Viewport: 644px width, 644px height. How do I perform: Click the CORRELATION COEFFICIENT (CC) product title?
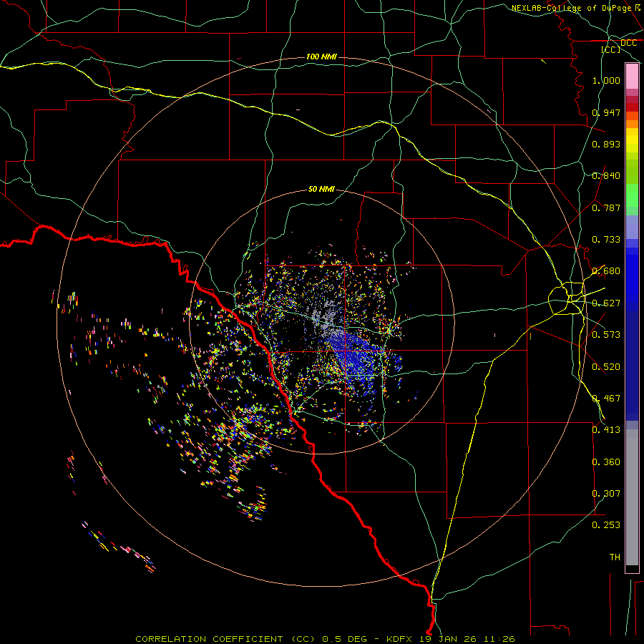point(225,639)
